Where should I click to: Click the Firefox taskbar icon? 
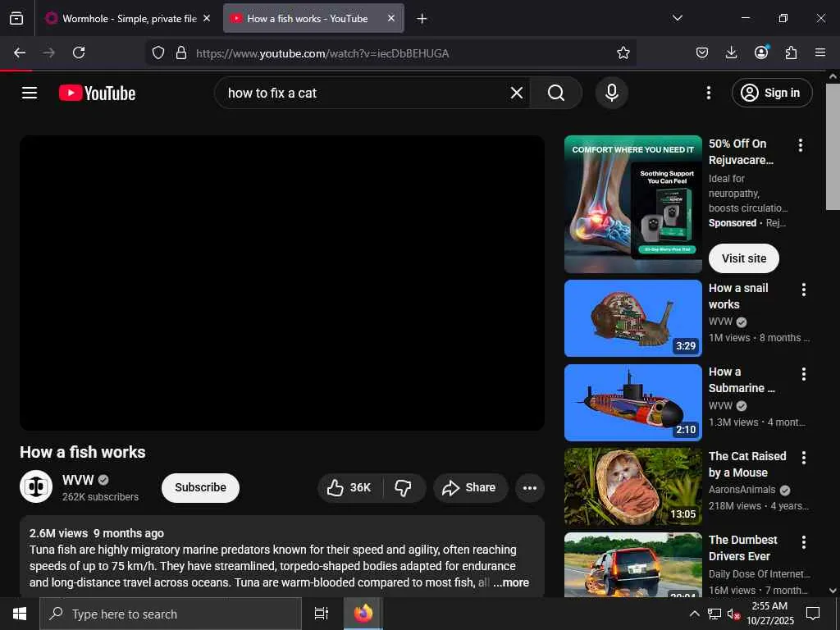tap(363, 614)
